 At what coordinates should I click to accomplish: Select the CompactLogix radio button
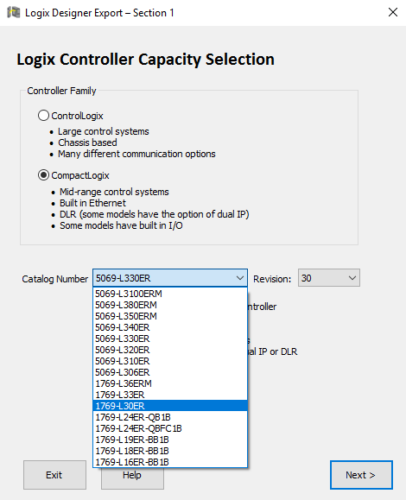[x=43, y=175]
